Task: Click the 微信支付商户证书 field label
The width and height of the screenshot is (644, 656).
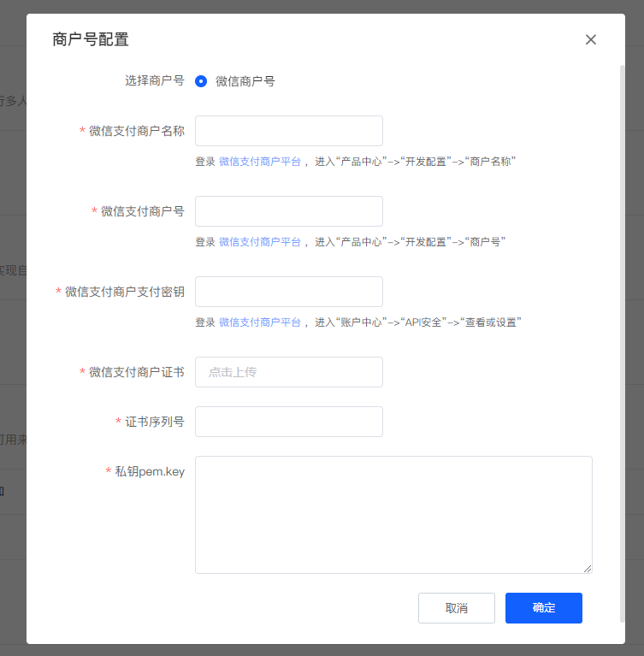Action: coord(137,372)
